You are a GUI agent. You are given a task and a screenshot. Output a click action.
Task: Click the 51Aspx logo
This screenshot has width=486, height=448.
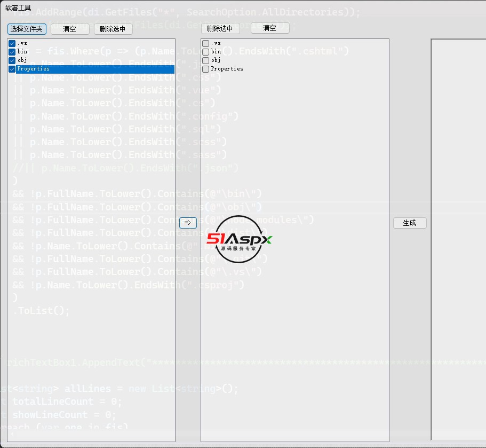coord(240,240)
